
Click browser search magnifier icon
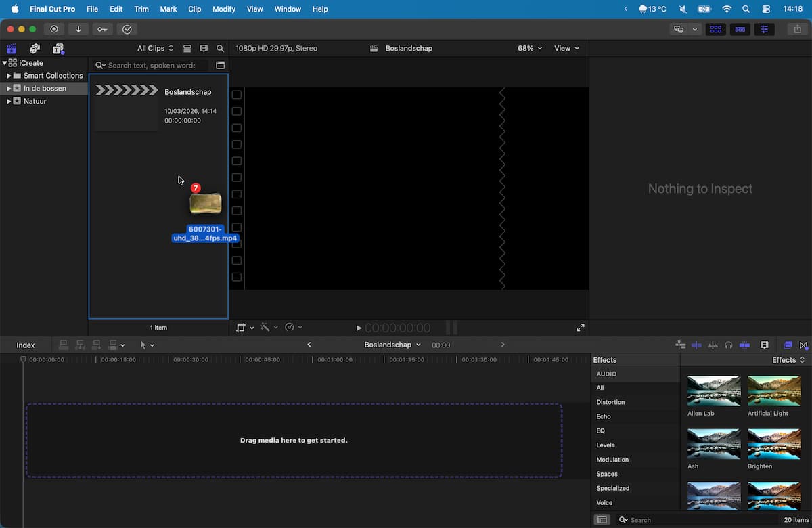tap(220, 49)
